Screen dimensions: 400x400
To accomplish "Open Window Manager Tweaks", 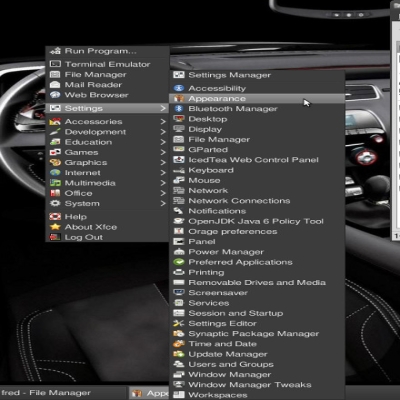I will coord(257,385).
